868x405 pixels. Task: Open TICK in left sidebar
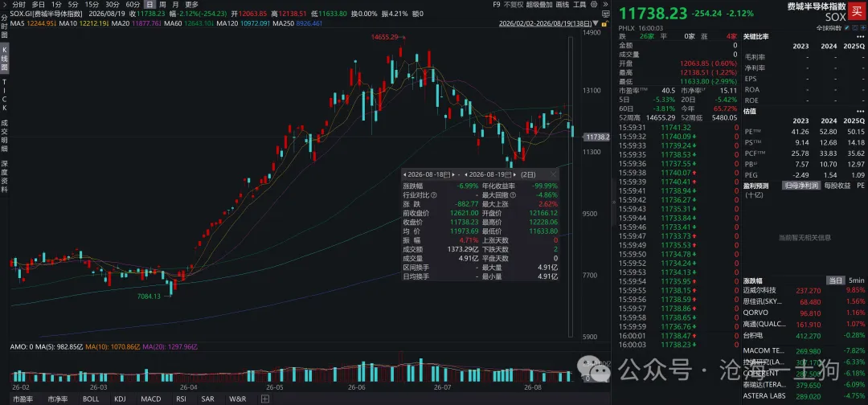pyautogui.click(x=5, y=96)
